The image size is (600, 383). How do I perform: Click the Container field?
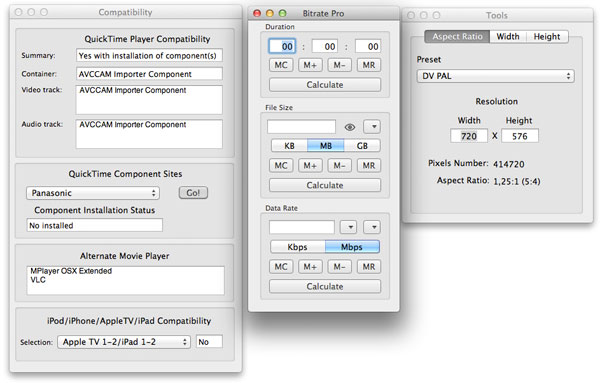[149, 74]
